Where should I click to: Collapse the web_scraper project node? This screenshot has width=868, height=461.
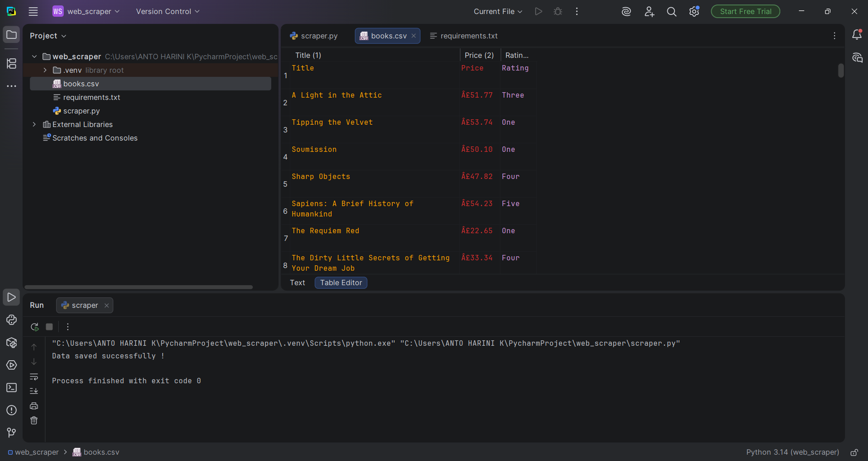pyautogui.click(x=34, y=56)
